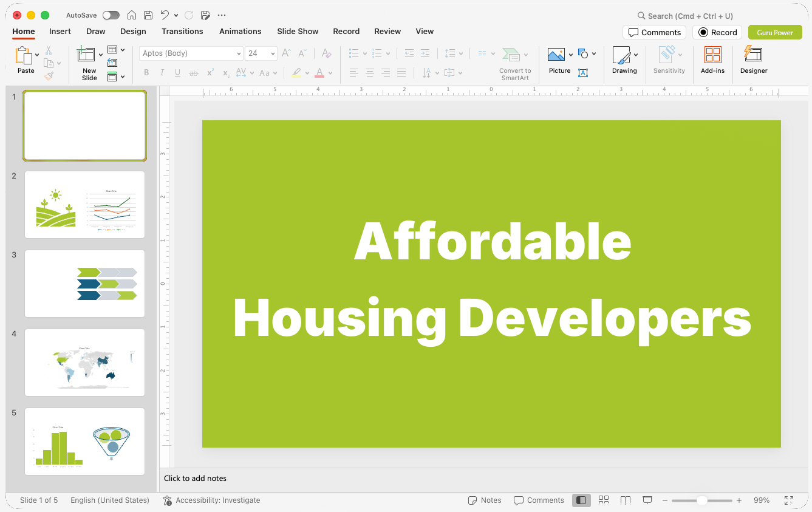Click the Home icon in title bar
This screenshot has width=812, height=512.
(131, 15)
